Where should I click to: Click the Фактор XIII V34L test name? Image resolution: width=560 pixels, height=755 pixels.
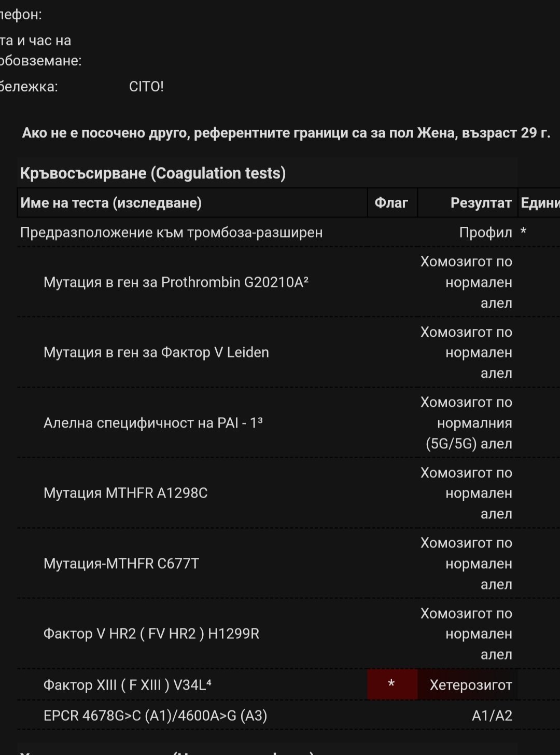(128, 685)
